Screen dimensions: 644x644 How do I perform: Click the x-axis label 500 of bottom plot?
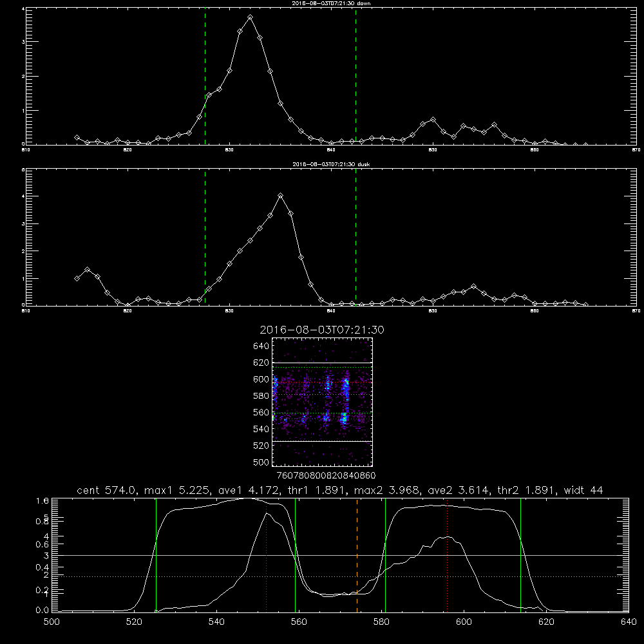coord(52,622)
